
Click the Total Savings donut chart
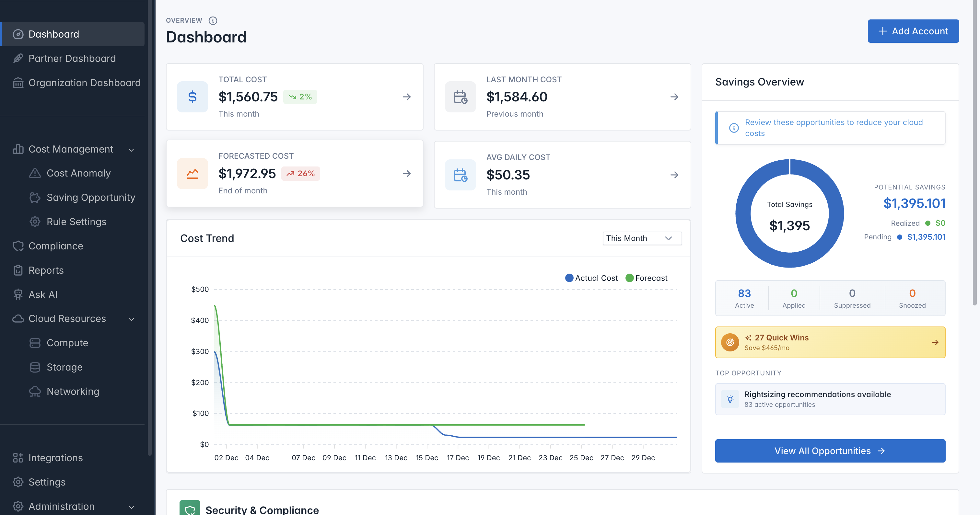click(x=790, y=214)
